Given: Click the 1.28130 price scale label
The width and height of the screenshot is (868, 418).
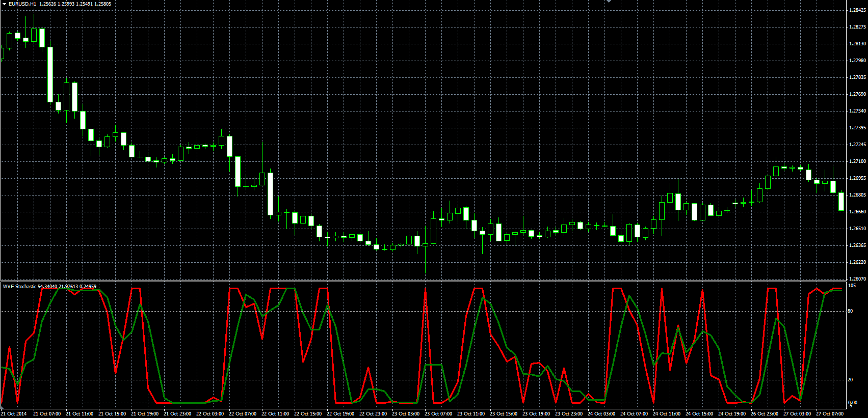Looking at the screenshot, I should 858,44.
